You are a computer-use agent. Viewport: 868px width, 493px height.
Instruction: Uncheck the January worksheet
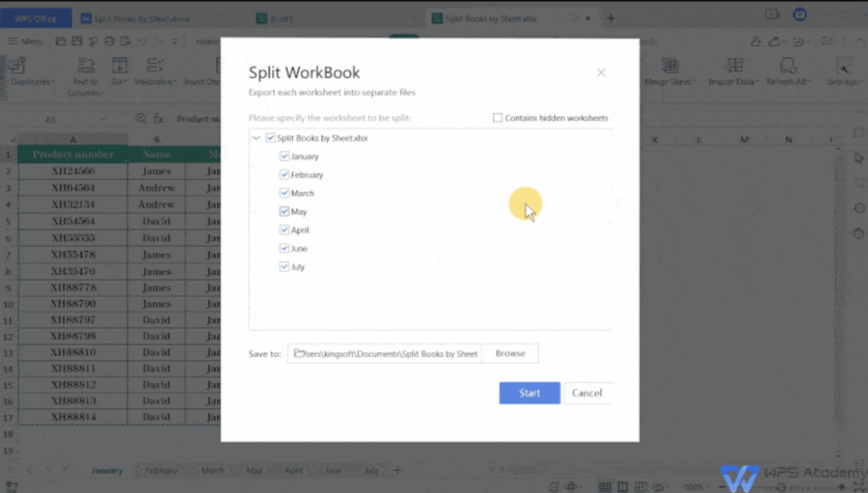pos(284,157)
